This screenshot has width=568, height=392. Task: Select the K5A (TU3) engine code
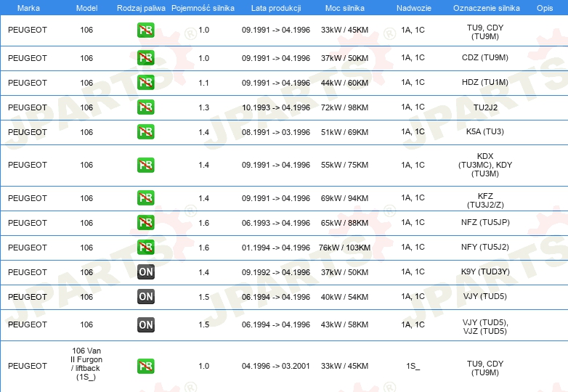coord(485,131)
